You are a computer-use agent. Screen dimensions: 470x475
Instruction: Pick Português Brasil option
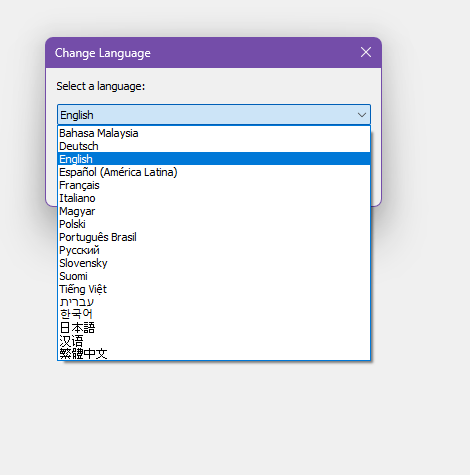[214, 237]
